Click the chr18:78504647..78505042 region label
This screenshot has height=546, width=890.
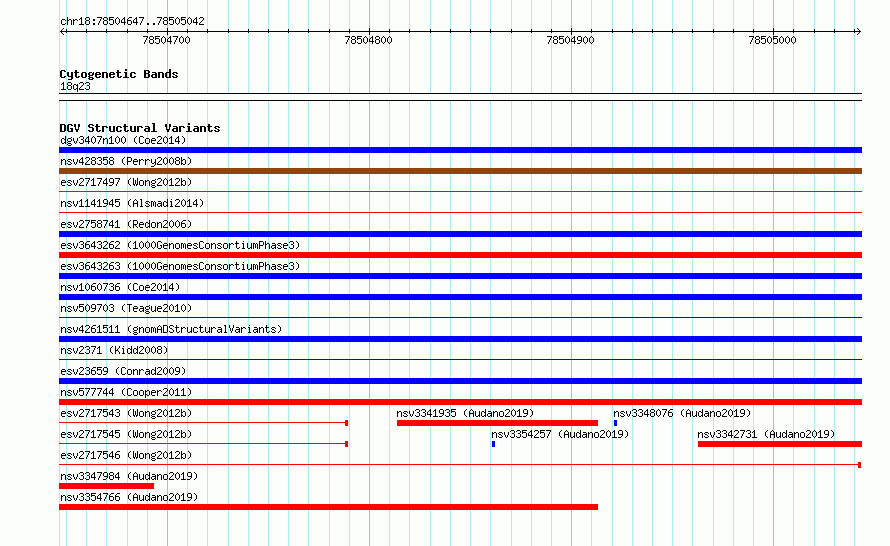pos(132,21)
